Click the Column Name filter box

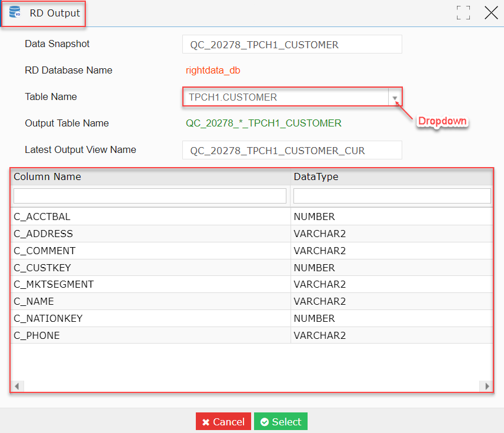pyautogui.click(x=150, y=196)
